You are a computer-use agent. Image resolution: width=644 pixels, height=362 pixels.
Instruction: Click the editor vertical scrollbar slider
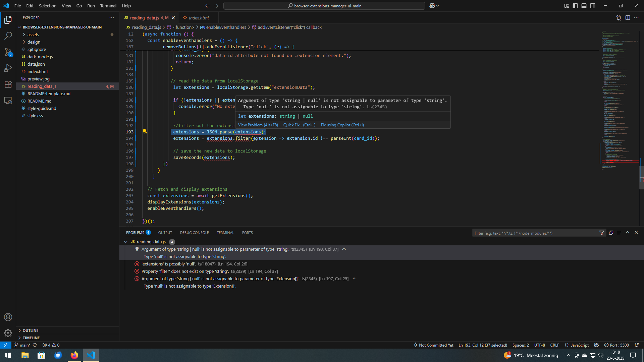[641, 178]
